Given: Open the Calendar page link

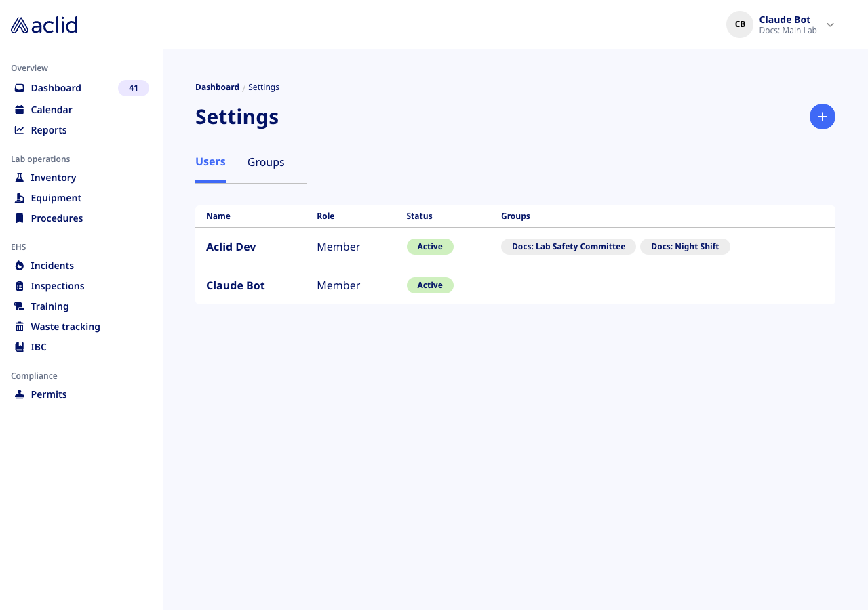Looking at the screenshot, I should point(52,110).
